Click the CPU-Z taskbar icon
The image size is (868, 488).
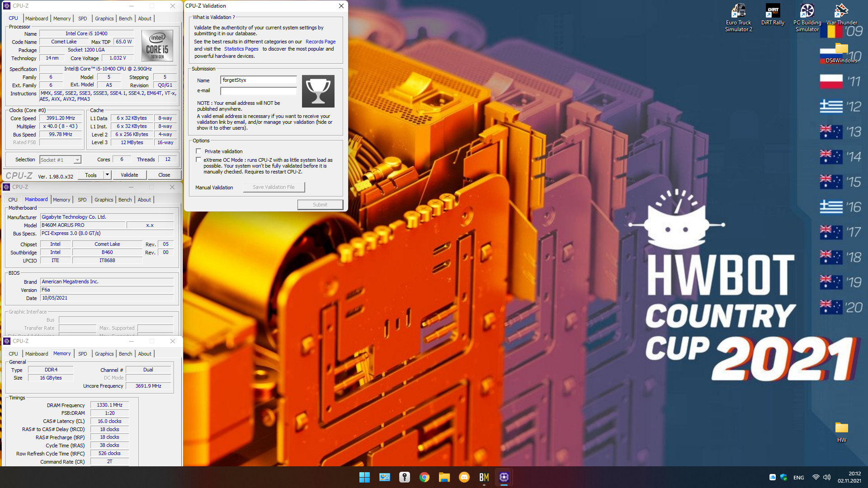(x=504, y=477)
